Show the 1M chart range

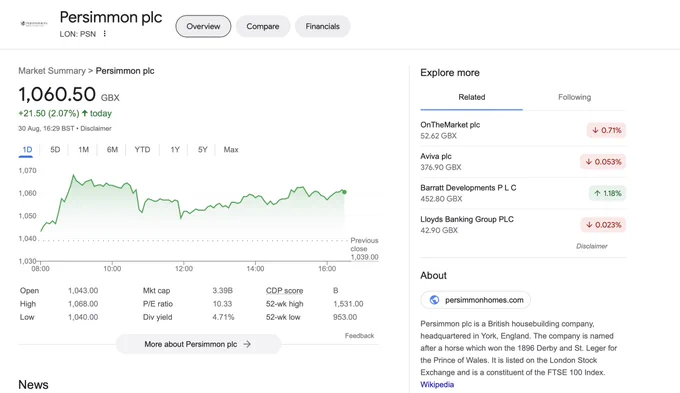pos(83,150)
